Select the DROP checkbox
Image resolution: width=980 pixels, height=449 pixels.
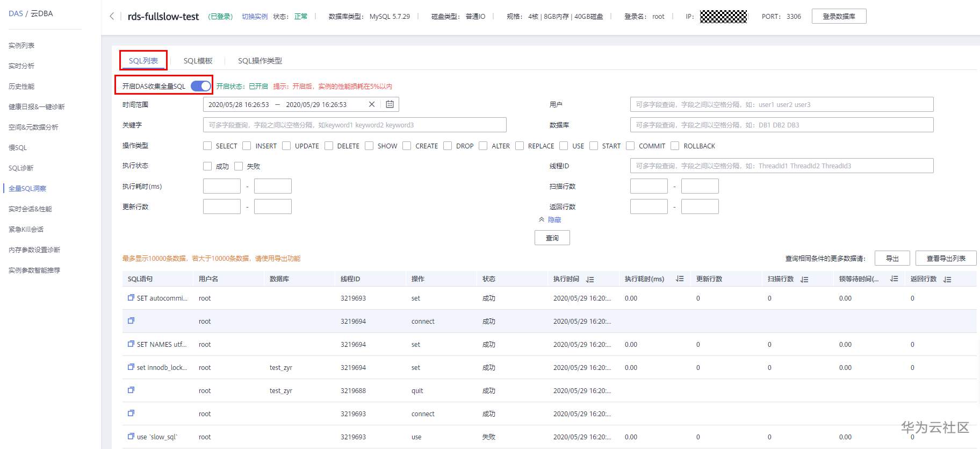pyautogui.click(x=448, y=146)
